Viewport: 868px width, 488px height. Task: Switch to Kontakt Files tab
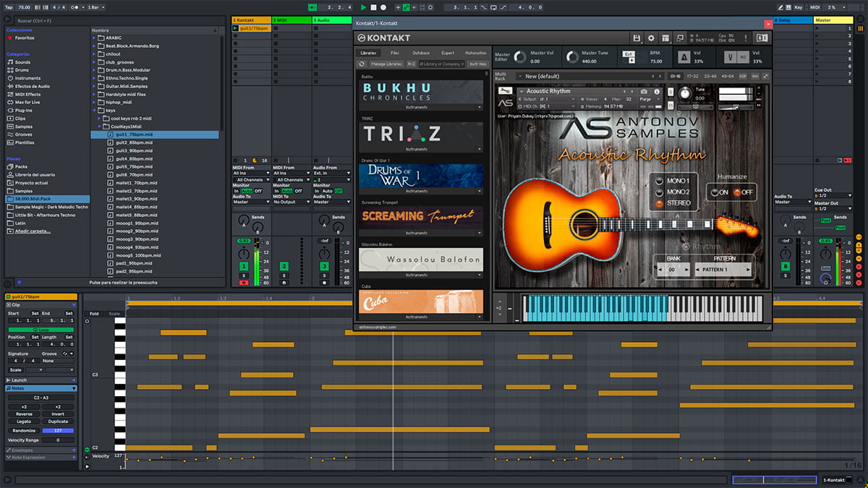tap(395, 53)
